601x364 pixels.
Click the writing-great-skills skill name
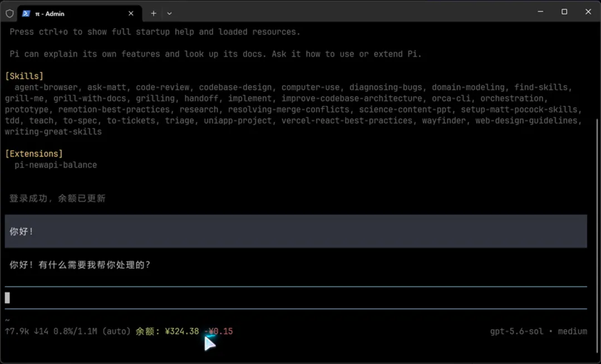53,131
